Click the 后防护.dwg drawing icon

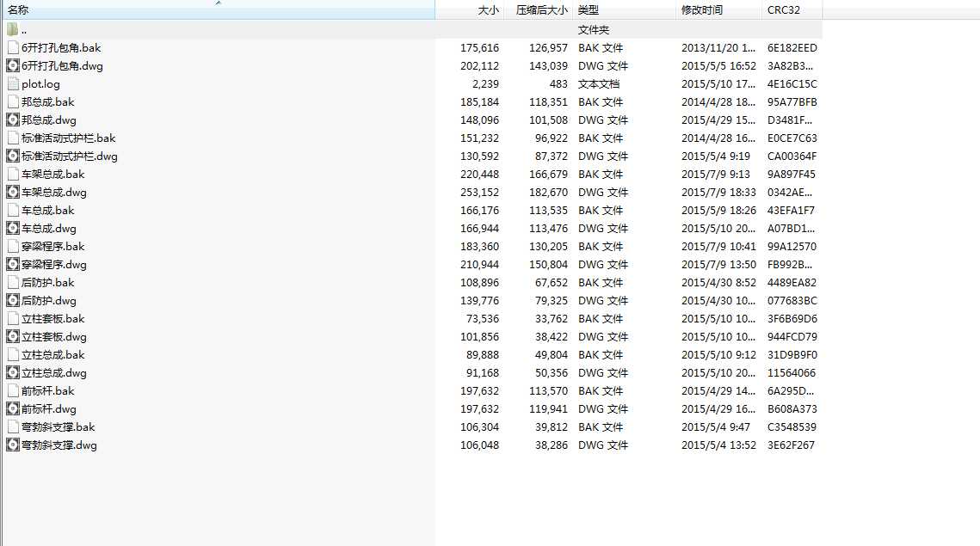tap(13, 301)
